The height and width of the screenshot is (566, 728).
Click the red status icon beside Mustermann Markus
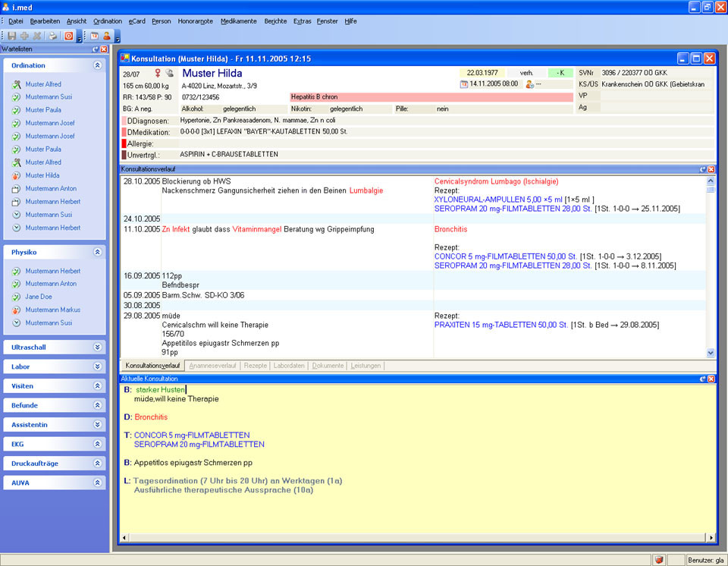coord(17,310)
